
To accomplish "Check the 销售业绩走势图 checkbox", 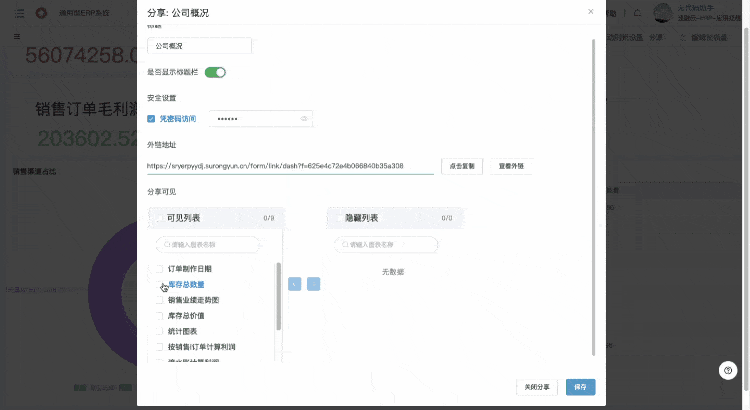I will [x=160, y=300].
